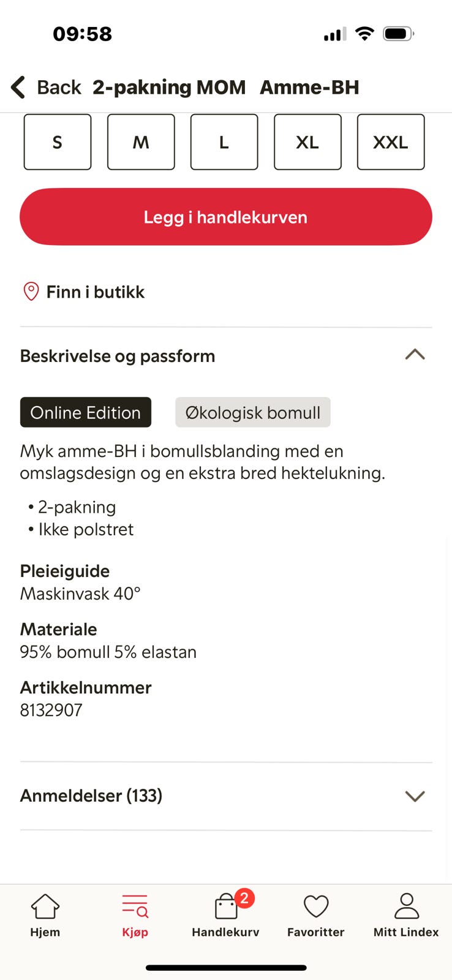Select size XXL

pyautogui.click(x=390, y=141)
